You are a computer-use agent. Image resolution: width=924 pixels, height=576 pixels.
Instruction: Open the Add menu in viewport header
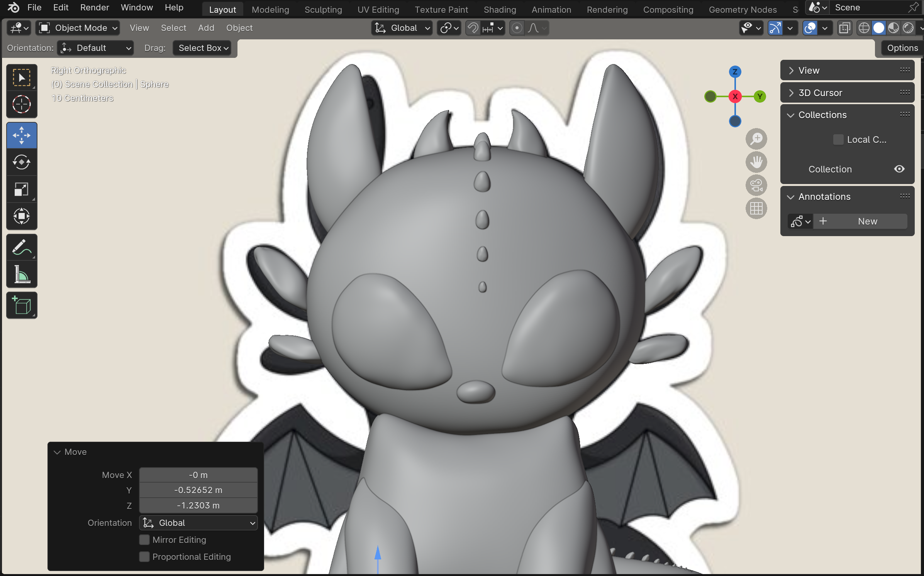[206, 28]
